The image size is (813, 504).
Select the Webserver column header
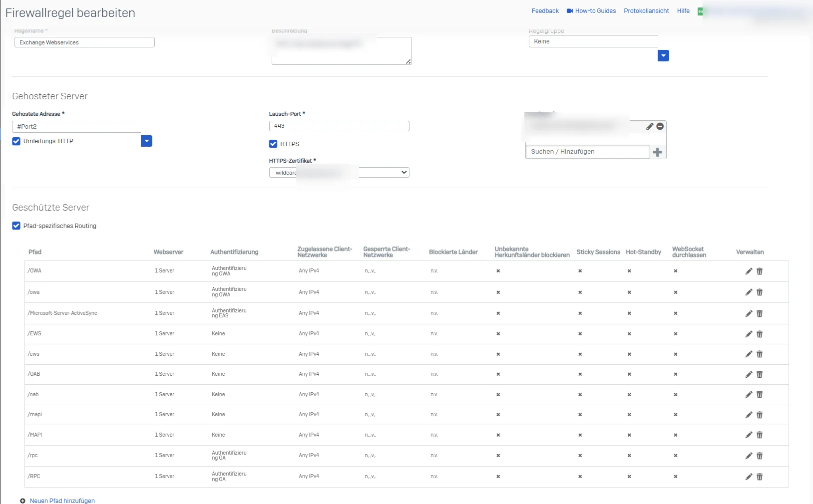point(168,252)
